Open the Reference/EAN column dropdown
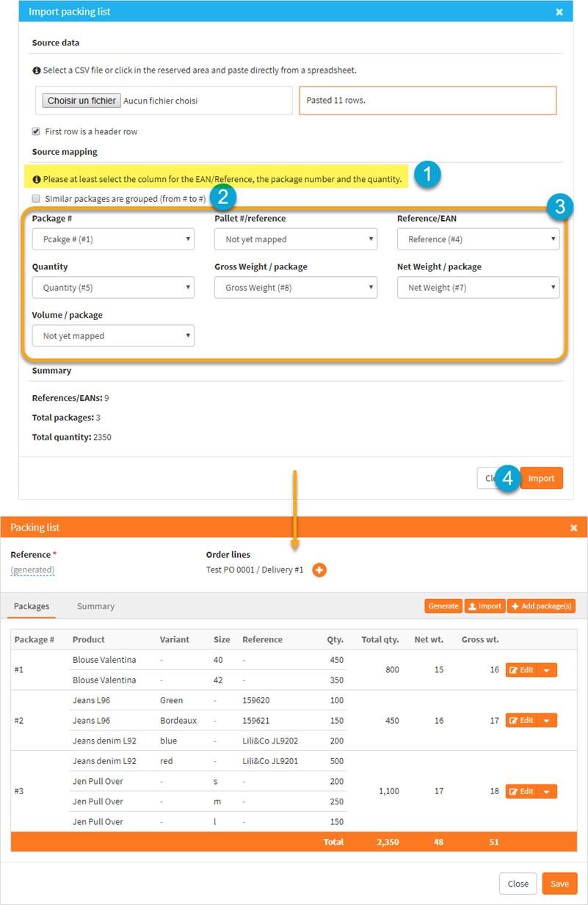 (x=478, y=239)
